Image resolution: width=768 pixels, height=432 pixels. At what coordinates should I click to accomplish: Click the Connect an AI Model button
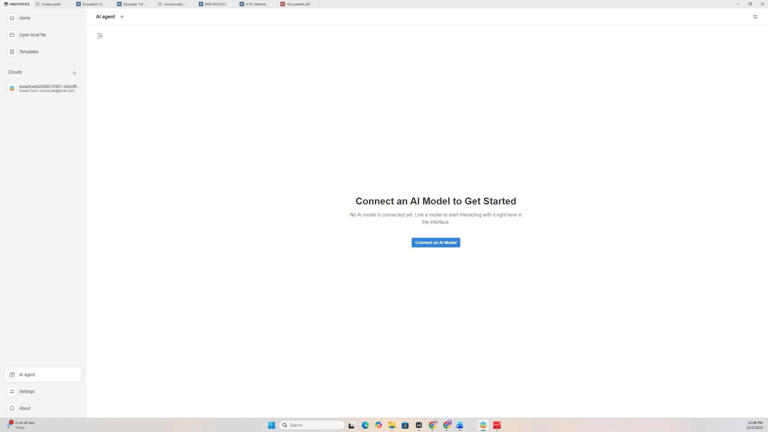click(x=435, y=242)
